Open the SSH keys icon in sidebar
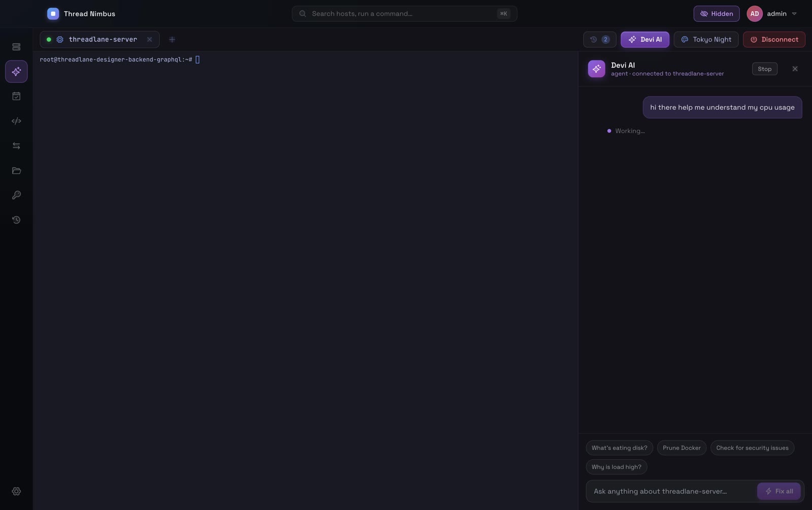Image resolution: width=812 pixels, height=510 pixels. point(16,195)
